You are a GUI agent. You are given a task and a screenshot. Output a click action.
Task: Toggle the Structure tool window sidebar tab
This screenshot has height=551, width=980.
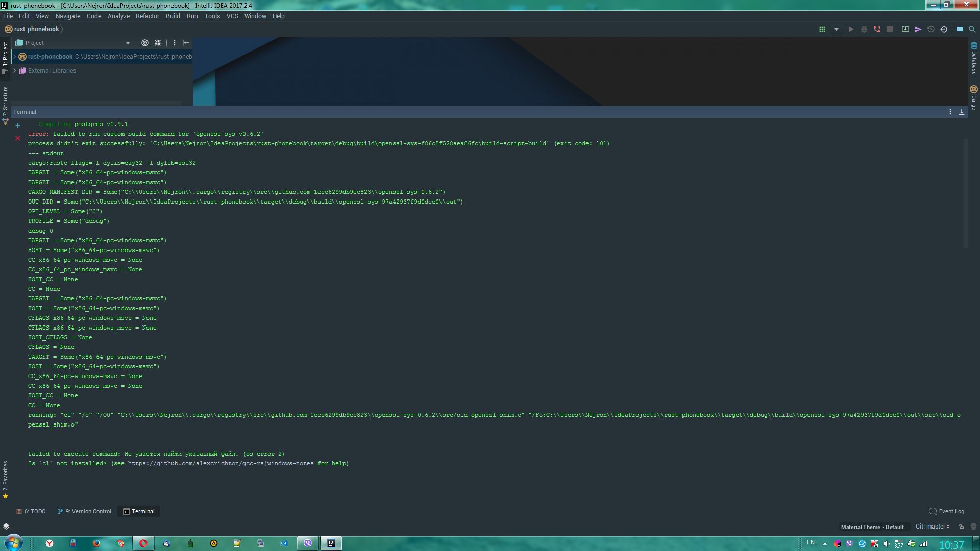coord(5,105)
